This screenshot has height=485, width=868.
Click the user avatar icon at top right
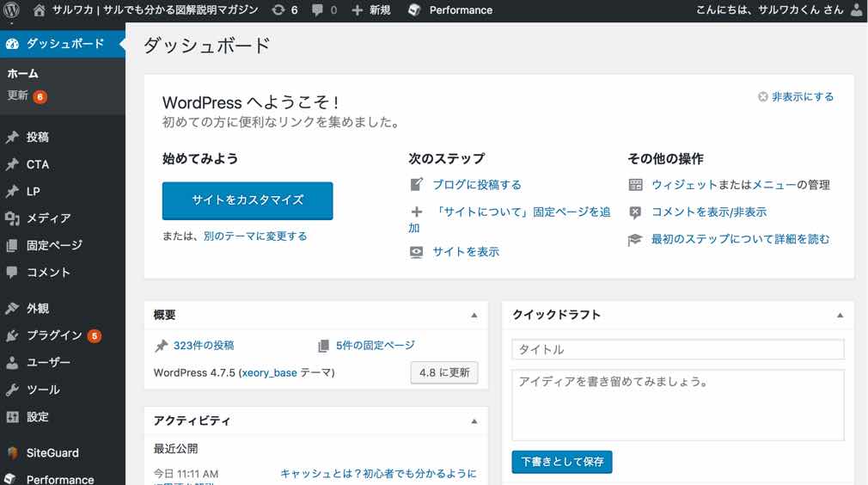(856, 10)
